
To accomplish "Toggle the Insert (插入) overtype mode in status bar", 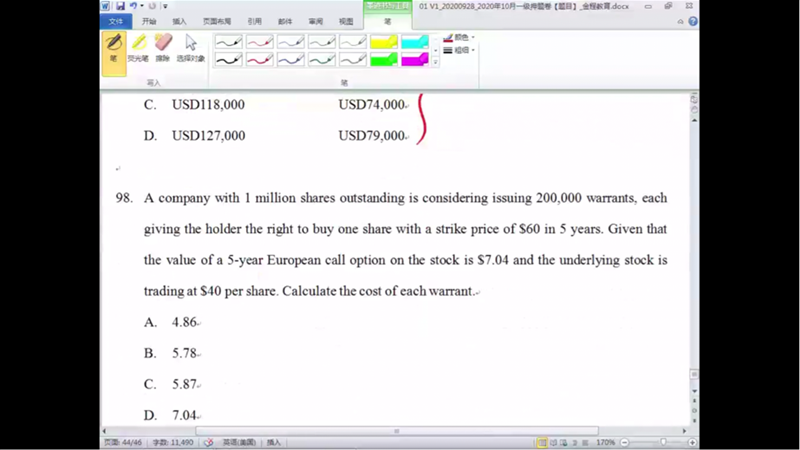I will (x=273, y=442).
